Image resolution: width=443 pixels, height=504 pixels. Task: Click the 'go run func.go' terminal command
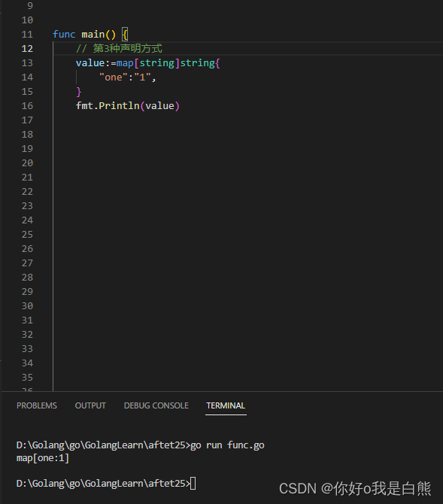[x=228, y=445]
